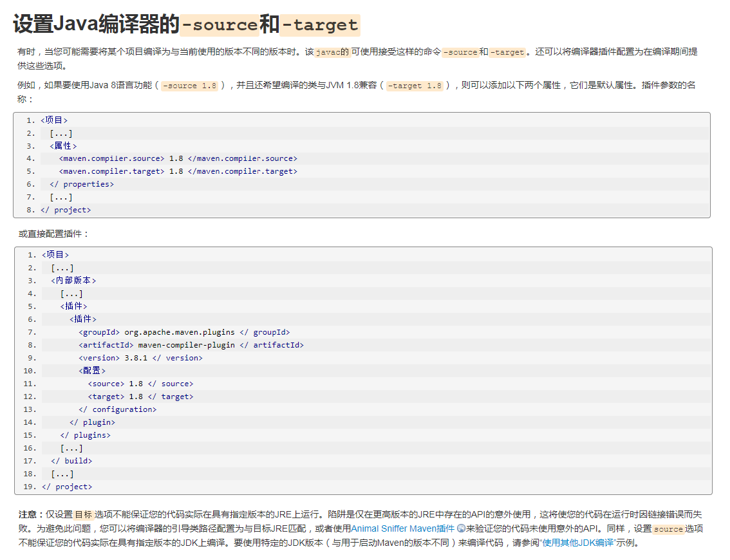Click the <内部版本> tag line

click(73, 281)
